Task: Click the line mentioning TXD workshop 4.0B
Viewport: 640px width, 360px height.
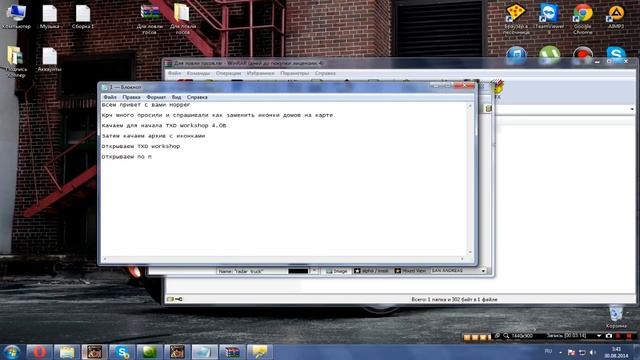Action: pos(164,126)
